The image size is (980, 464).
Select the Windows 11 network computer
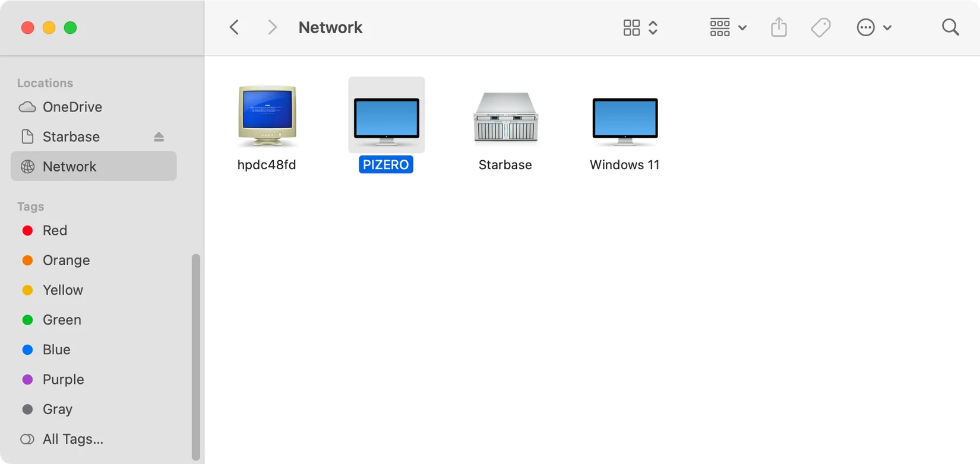(625, 120)
